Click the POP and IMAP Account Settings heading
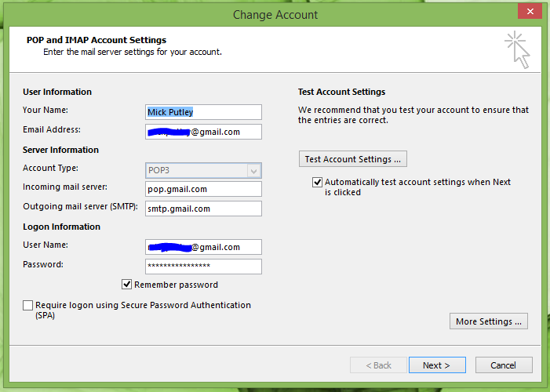Image resolution: width=550 pixels, height=392 pixels. pos(97,40)
